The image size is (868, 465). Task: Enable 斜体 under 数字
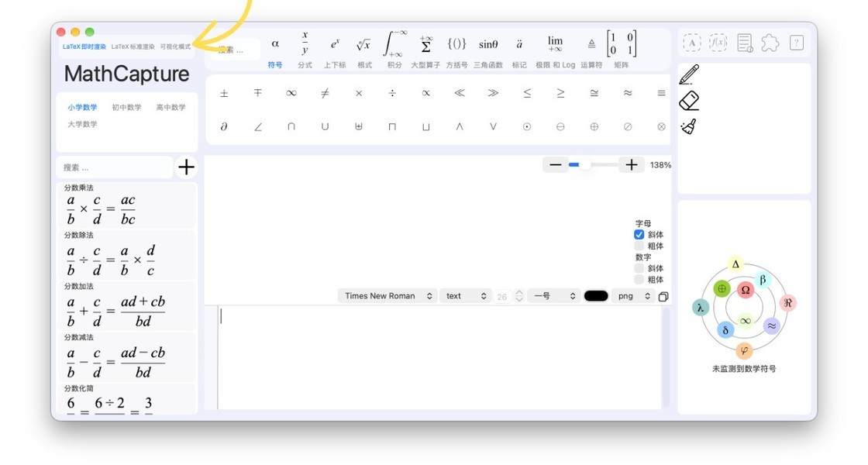pos(639,268)
